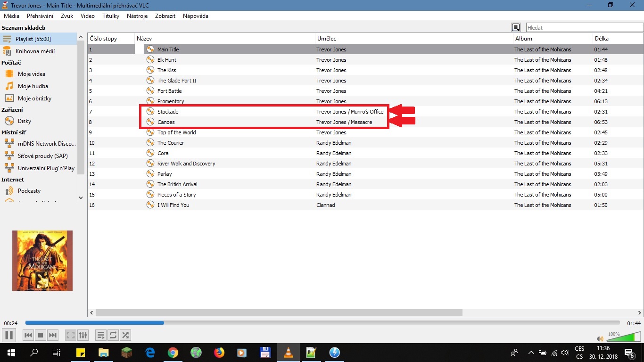Viewport: 644px width, 362px height.
Task: Click disc icon beside Cora
Action: tap(150, 153)
